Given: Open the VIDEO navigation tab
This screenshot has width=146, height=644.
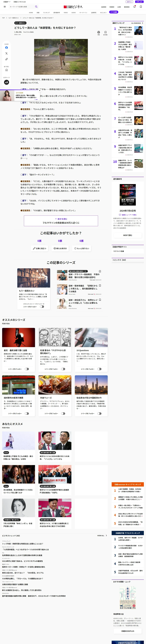Looking at the screenshot, I should [66, 12].
